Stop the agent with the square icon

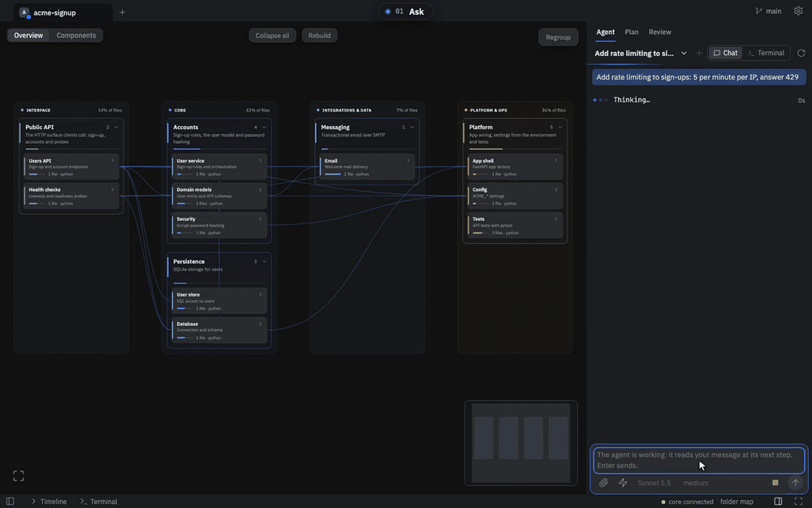[x=775, y=483]
